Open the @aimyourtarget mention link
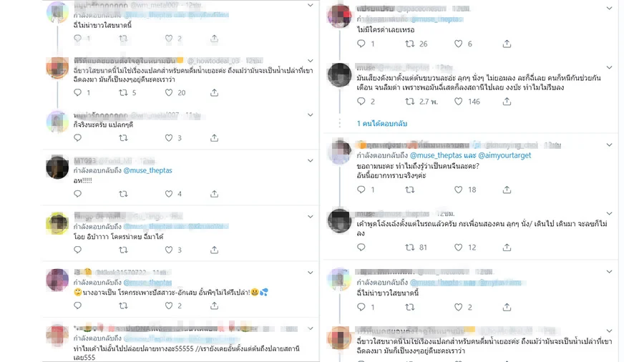 pyautogui.click(x=504, y=155)
